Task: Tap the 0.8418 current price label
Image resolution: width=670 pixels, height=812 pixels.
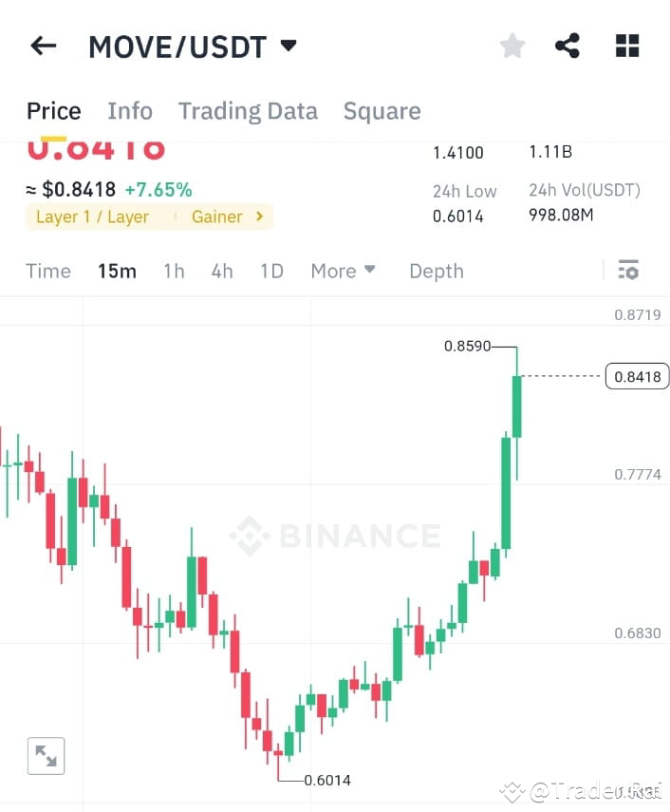Action: point(637,376)
